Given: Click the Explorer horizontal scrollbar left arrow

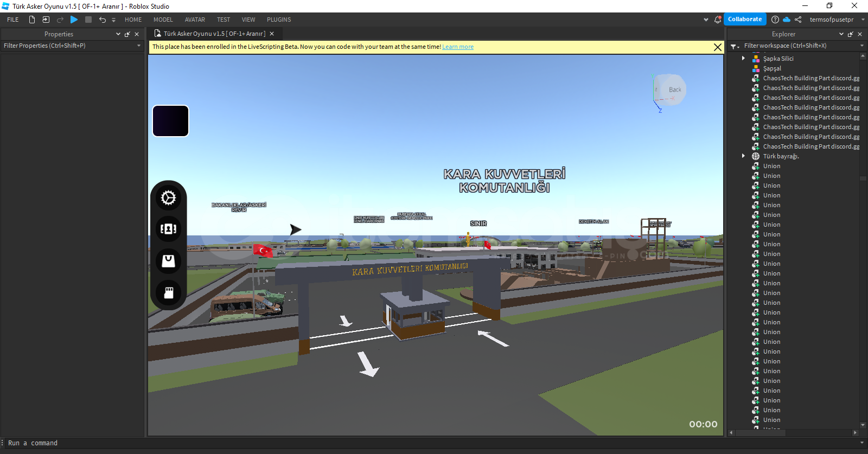Looking at the screenshot, I should pos(731,433).
